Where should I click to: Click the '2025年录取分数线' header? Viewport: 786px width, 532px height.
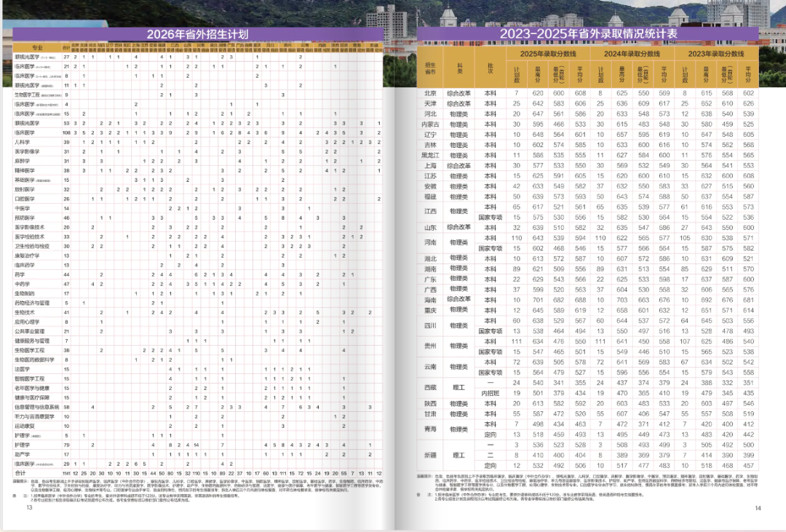(548, 54)
